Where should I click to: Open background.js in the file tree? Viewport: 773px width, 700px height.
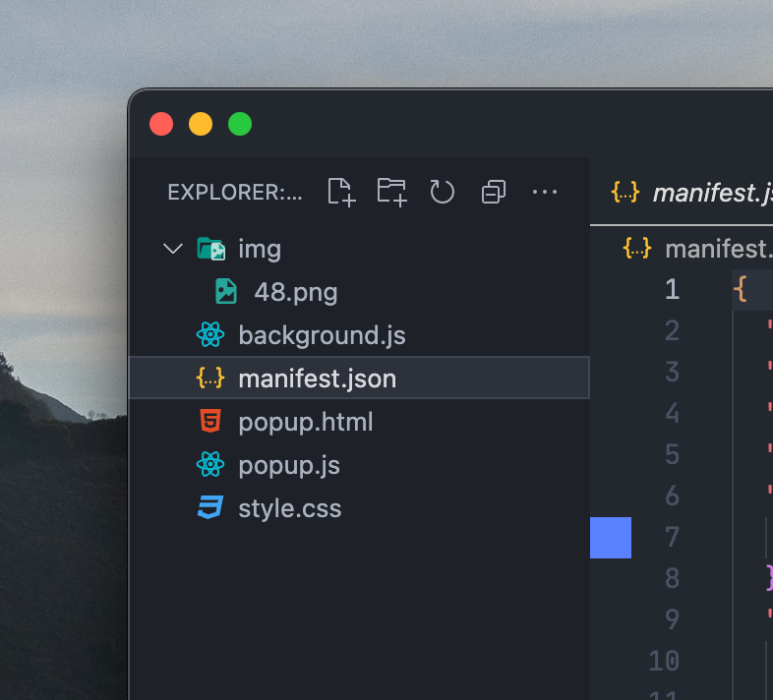click(359, 335)
